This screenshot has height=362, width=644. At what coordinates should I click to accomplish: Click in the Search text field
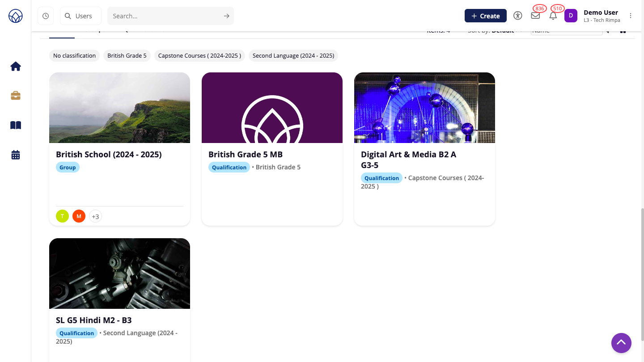tap(165, 16)
